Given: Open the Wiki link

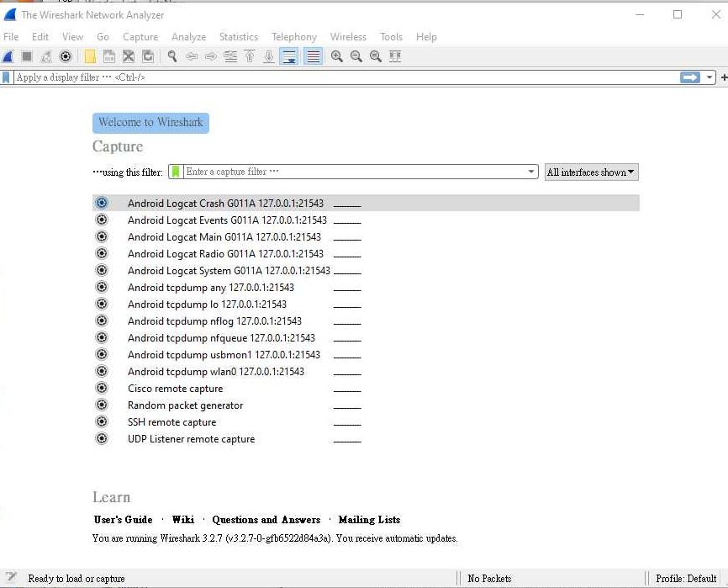Looking at the screenshot, I should click(183, 519).
